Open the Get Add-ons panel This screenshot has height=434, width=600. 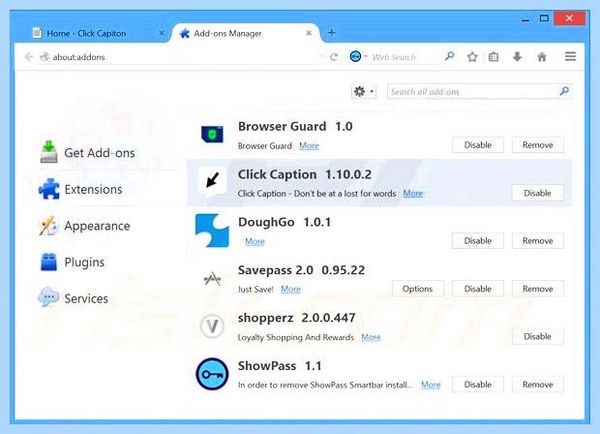tap(87, 153)
